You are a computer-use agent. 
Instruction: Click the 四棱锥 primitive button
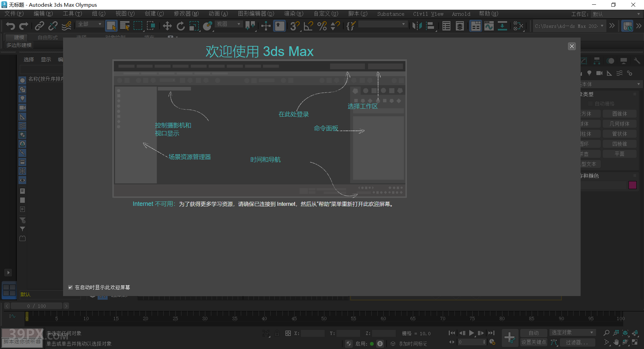(620, 144)
